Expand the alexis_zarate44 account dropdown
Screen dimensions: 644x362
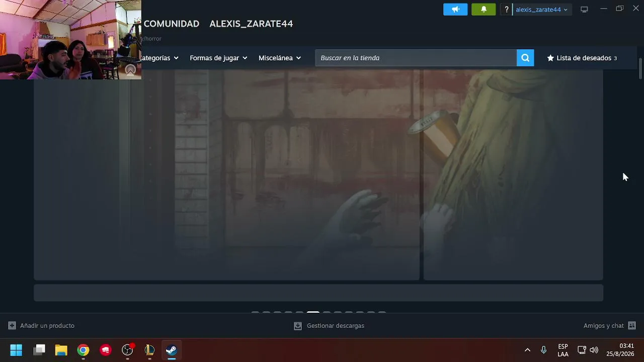[x=541, y=9]
